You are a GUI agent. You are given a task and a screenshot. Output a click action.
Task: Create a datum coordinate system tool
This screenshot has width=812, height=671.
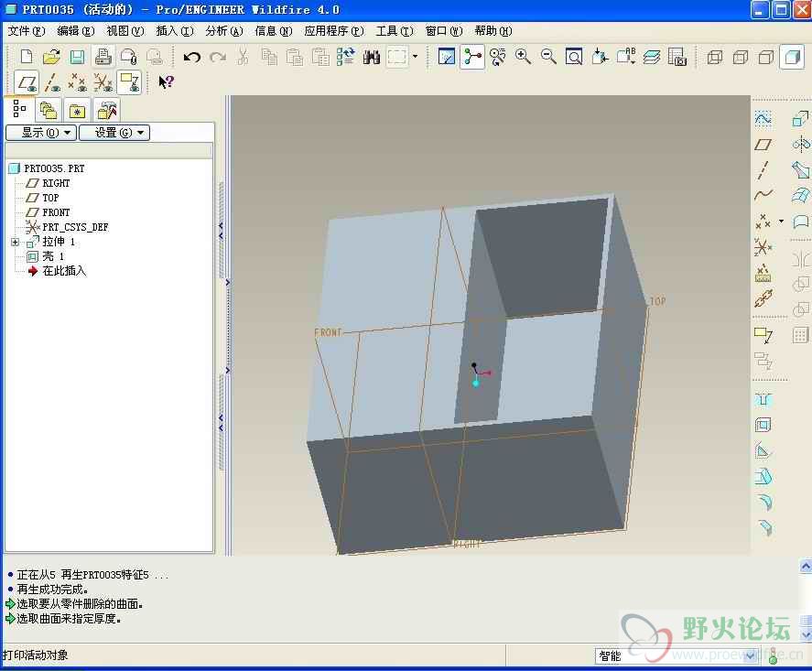[763, 246]
